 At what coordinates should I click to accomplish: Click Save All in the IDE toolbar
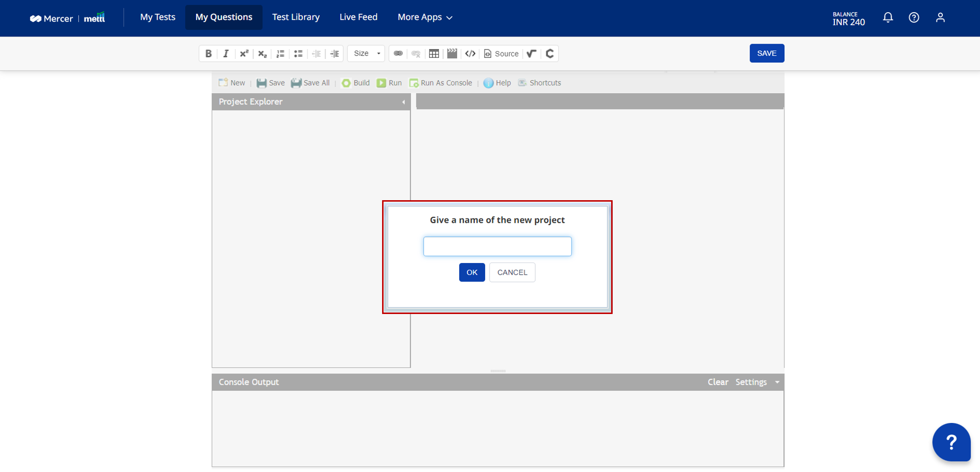(310, 83)
